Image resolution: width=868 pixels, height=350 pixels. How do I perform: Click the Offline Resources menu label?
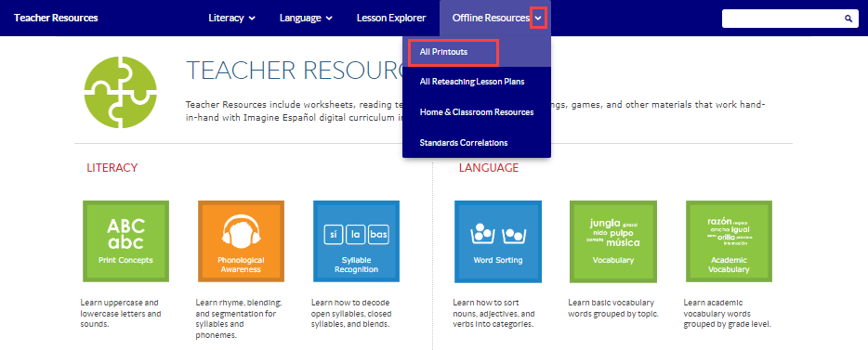coord(491,18)
